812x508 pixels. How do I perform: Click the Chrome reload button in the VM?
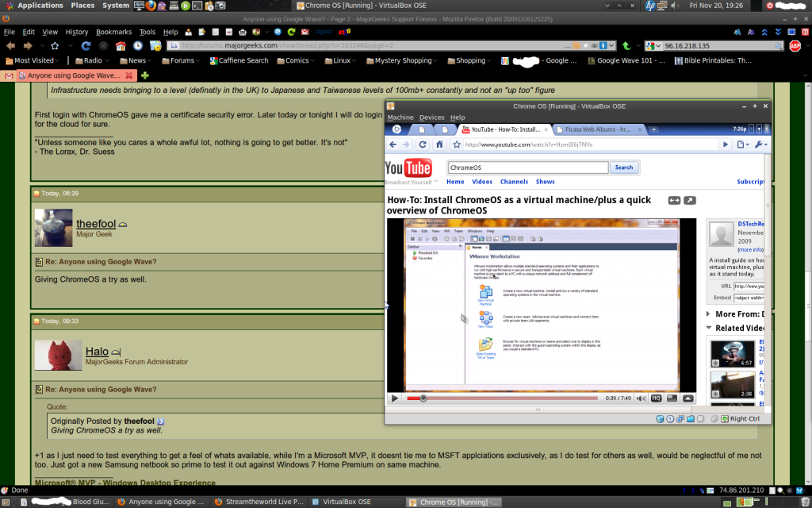pyautogui.click(x=423, y=144)
